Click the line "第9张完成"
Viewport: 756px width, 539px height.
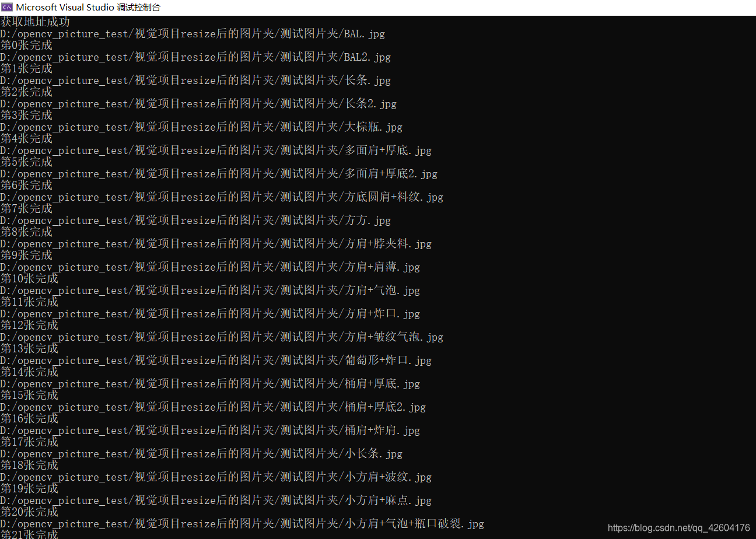pos(26,256)
